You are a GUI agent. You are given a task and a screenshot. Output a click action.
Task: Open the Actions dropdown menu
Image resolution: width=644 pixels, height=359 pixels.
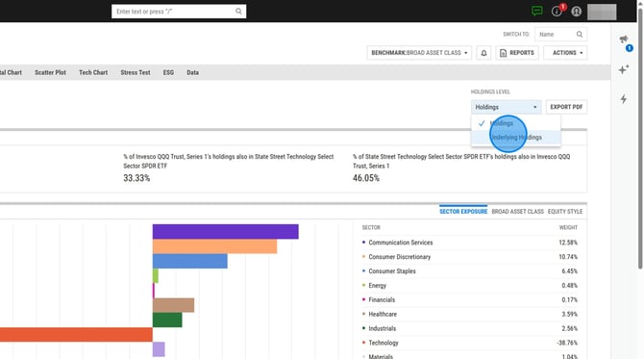(x=565, y=53)
